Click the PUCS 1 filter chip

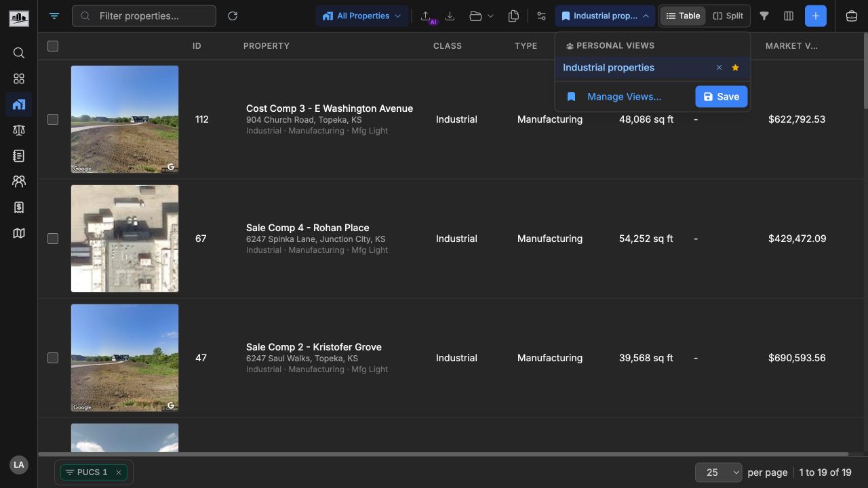pyautogui.click(x=92, y=472)
